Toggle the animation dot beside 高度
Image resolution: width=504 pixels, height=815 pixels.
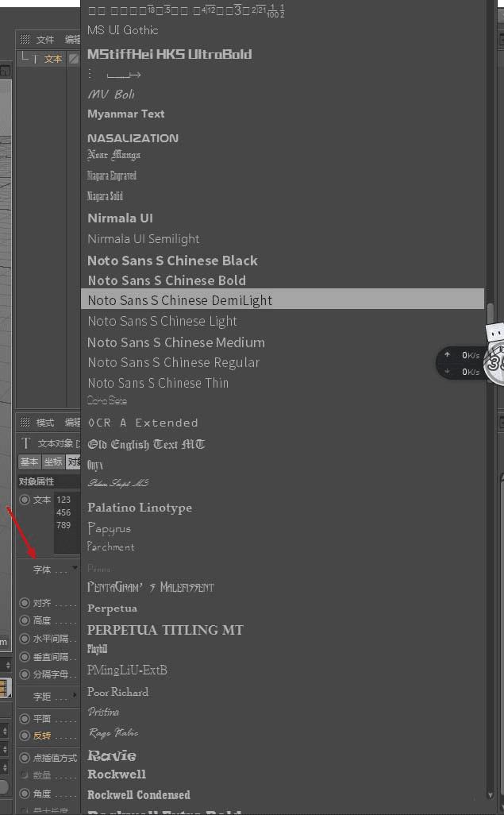coord(25,620)
